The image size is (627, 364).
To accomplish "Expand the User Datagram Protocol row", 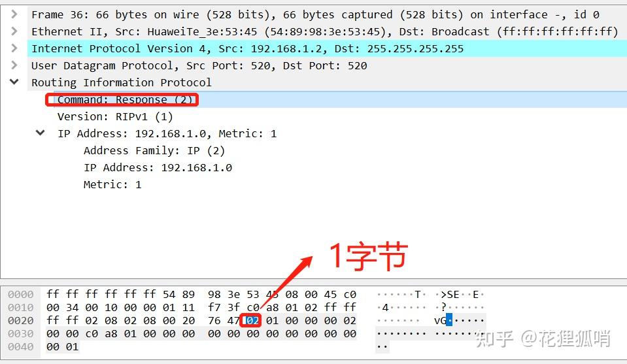I will (14, 65).
